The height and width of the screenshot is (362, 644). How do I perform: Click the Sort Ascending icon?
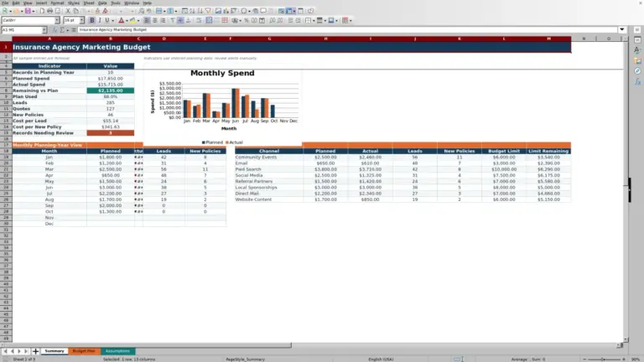click(192, 11)
